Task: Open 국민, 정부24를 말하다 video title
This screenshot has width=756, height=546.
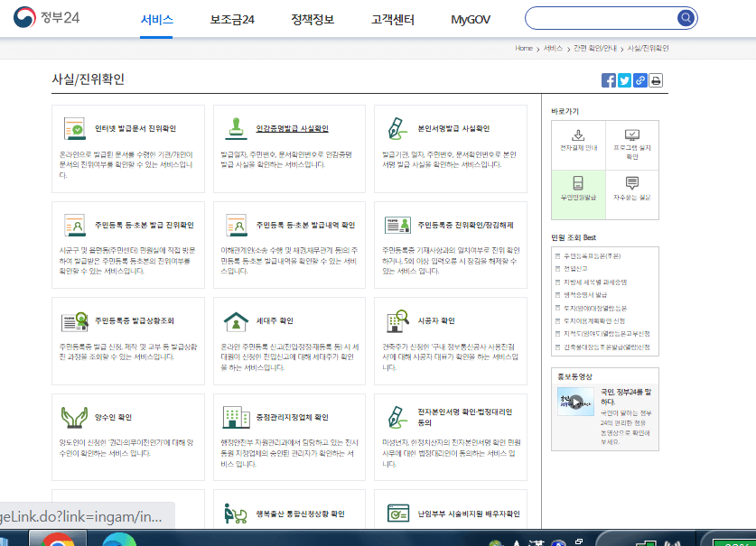Action: pos(626,396)
